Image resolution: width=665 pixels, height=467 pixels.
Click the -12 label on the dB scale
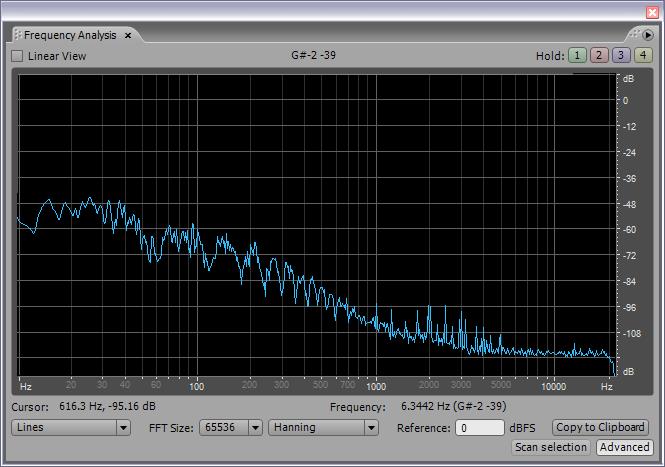pos(629,126)
